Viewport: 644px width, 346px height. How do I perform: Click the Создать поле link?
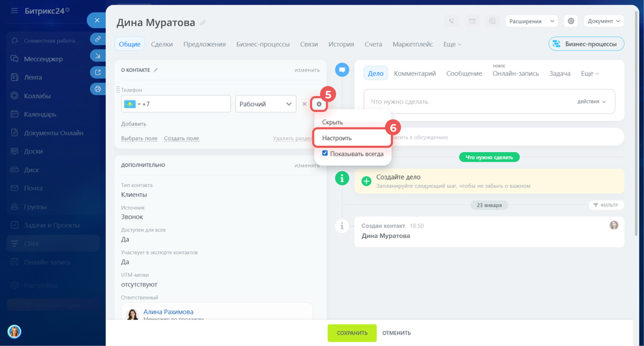(x=181, y=138)
